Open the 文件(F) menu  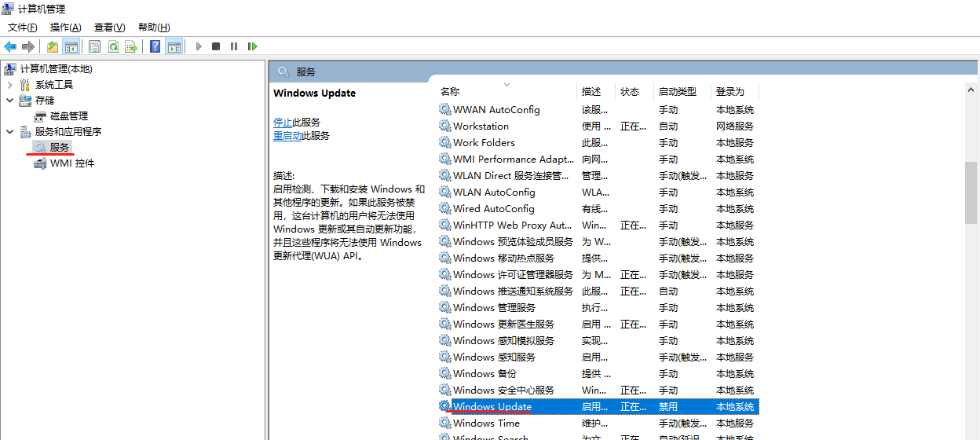click(x=23, y=27)
